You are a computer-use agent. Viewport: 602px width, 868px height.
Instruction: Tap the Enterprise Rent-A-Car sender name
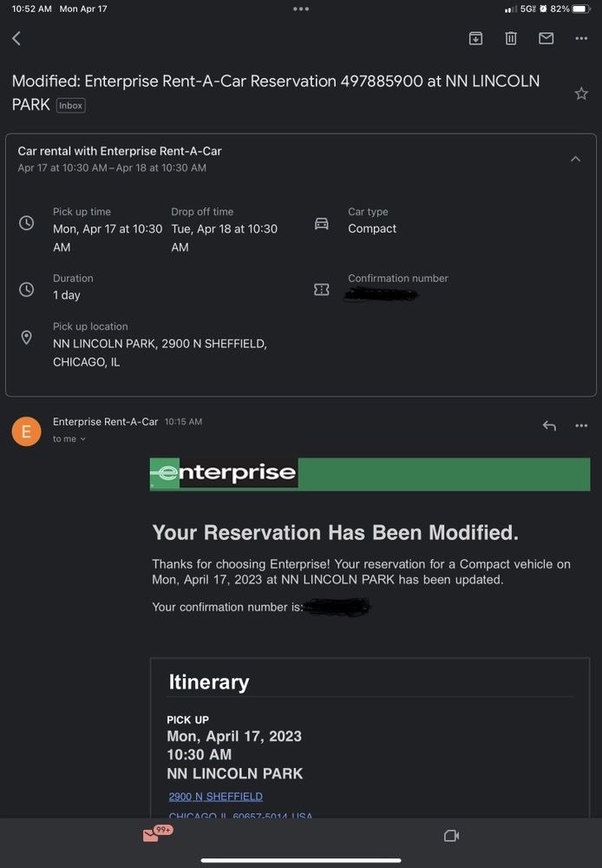[x=105, y=422]
